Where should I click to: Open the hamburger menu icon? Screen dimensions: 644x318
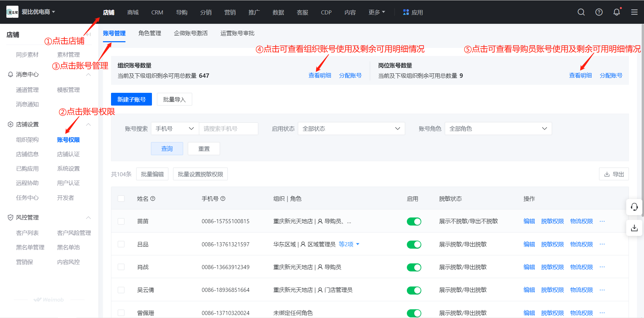tap(634, 12)
